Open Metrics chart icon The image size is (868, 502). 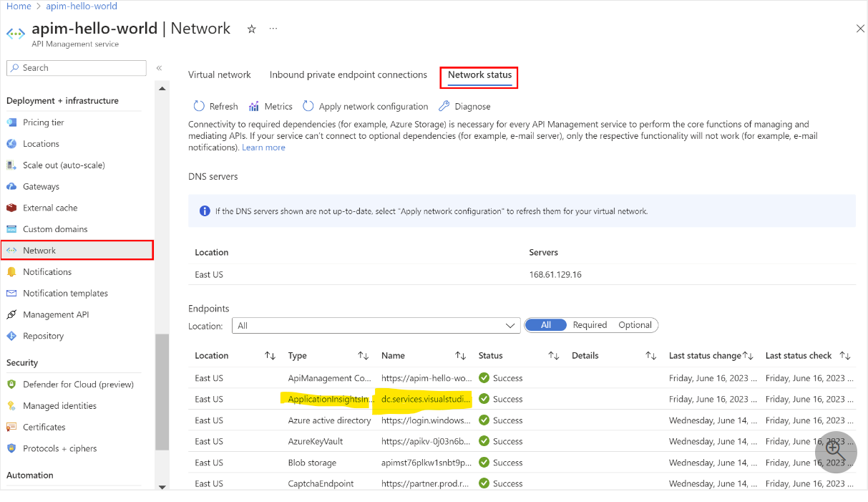[x=253, y=106]
